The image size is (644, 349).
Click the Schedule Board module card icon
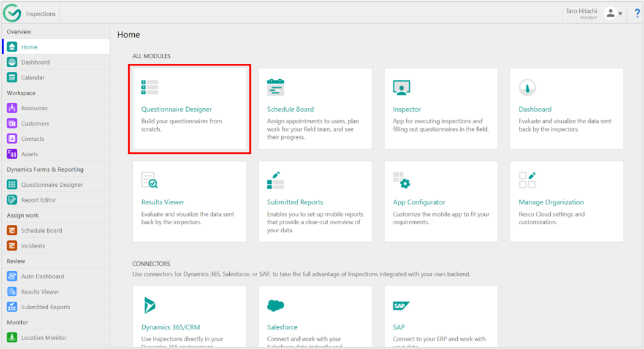[x=276, y=87]
